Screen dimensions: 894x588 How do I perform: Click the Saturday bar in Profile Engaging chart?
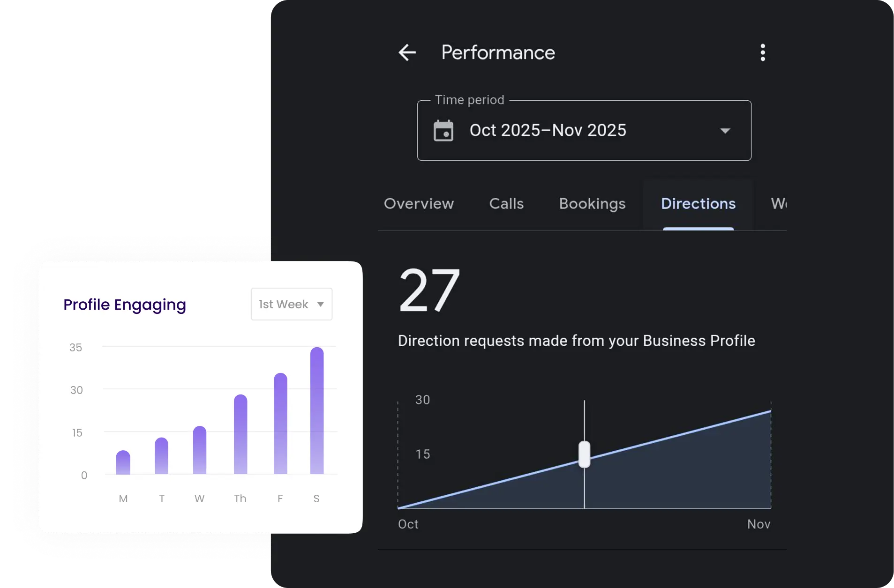tap(317, 411)
